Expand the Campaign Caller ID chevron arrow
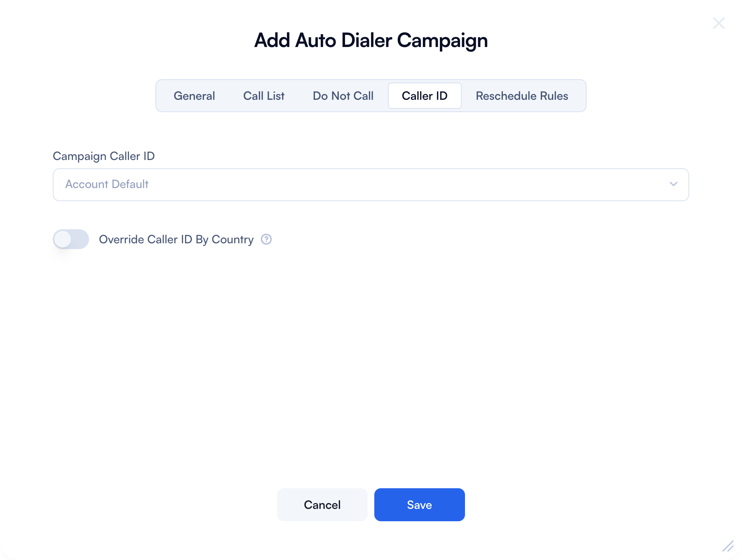 pyautogui.click(x=674, y=184)
